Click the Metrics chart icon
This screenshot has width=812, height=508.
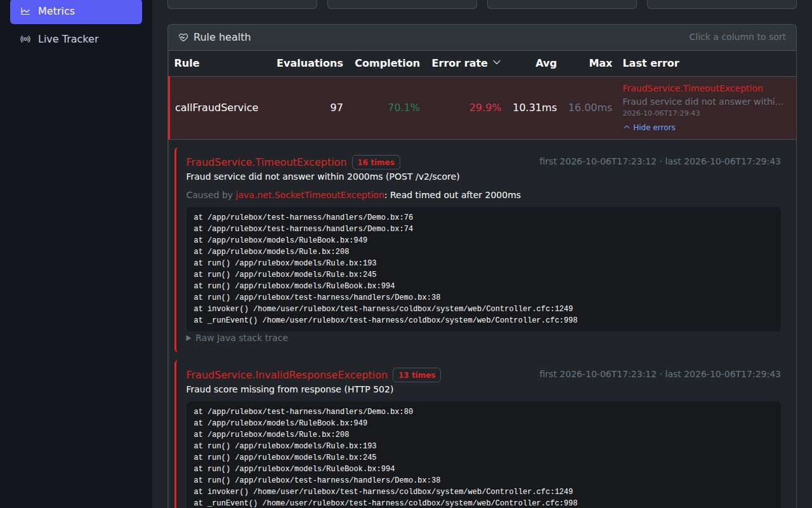(25, 11)
